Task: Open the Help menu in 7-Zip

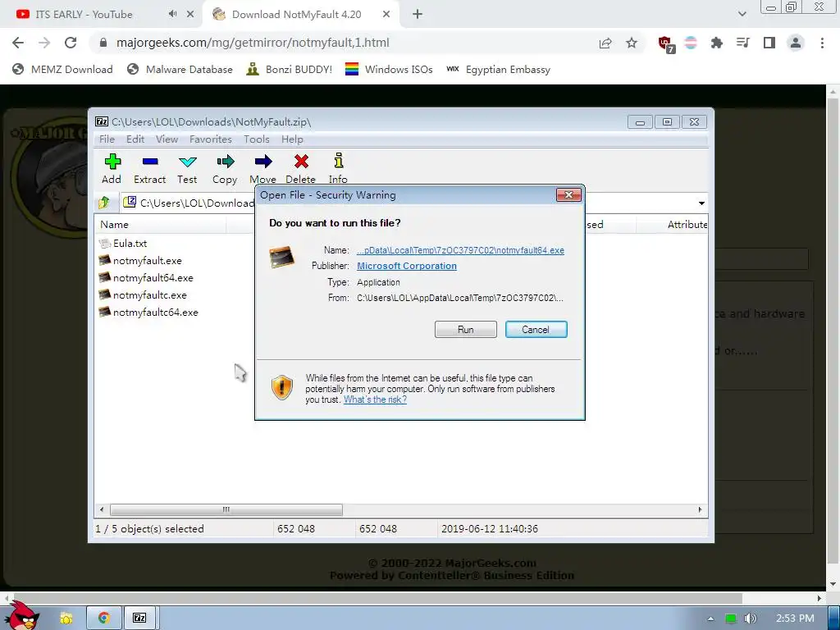Action: coord(293,139)
